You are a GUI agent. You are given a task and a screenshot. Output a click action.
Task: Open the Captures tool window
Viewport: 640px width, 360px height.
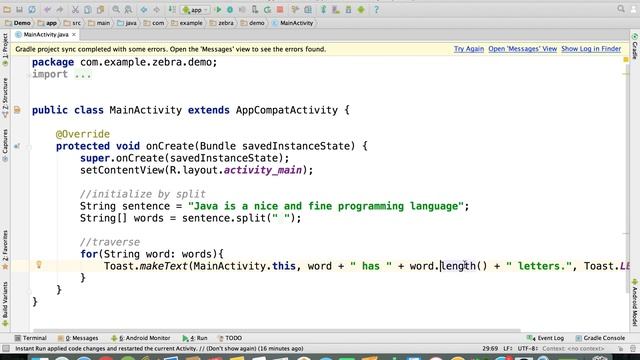[x=5, y=146]
